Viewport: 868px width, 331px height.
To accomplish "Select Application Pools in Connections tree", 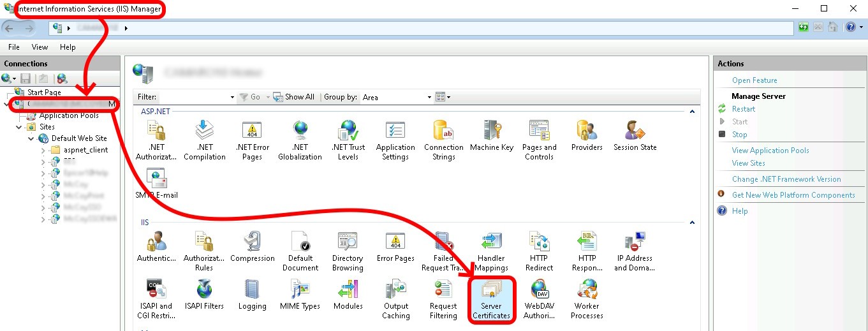I will pyautogui.click(x=68, y=115).
